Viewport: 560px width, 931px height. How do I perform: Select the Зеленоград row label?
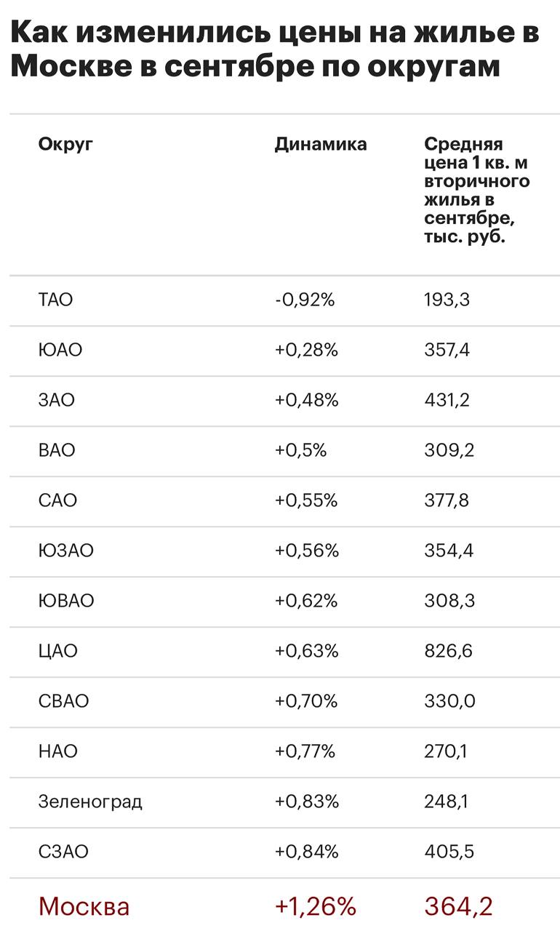[90, 802]
